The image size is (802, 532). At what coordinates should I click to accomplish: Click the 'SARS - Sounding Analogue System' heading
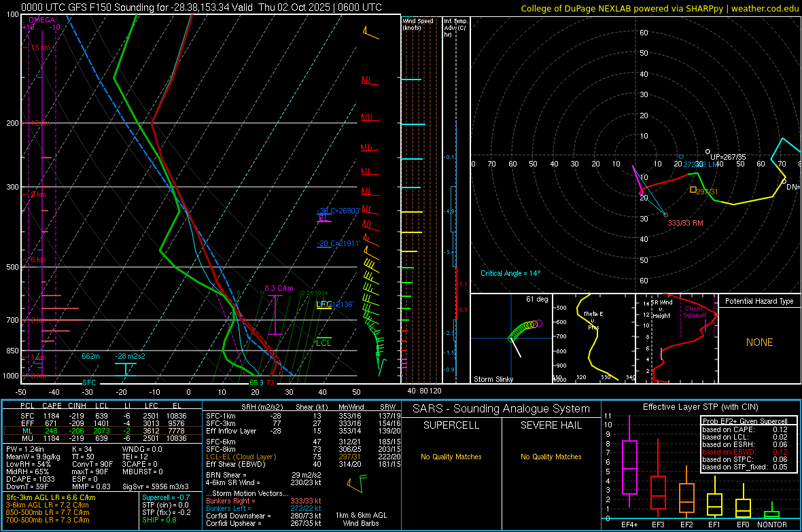502,409
